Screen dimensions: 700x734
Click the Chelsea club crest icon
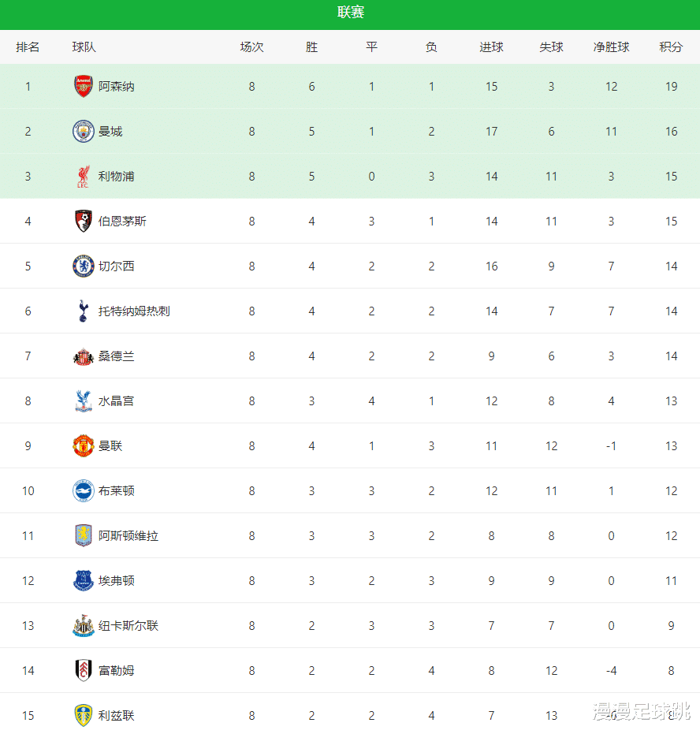tap(83, 266)
